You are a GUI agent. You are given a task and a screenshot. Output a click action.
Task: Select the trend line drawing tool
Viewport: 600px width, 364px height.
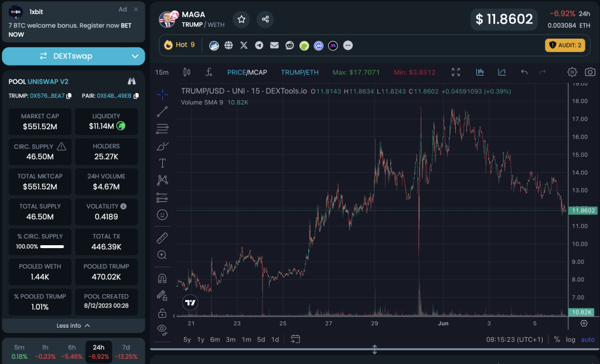click(162, 112)
